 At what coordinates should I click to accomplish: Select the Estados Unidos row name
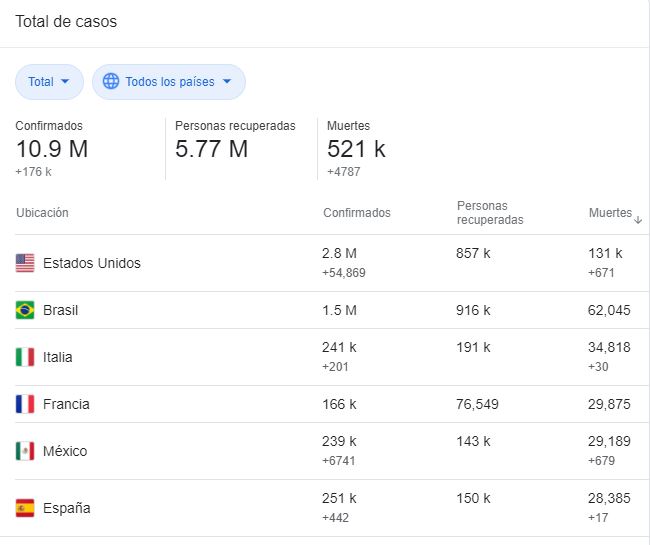91,263
